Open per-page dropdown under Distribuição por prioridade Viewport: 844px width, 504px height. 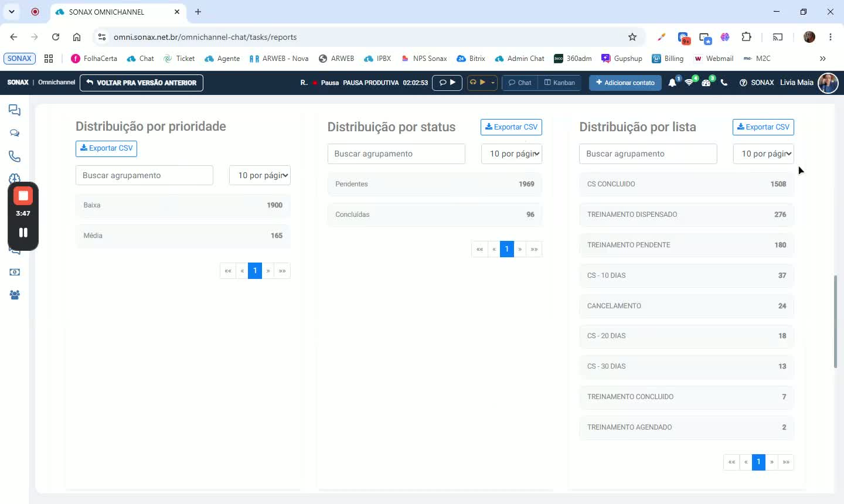260,175
